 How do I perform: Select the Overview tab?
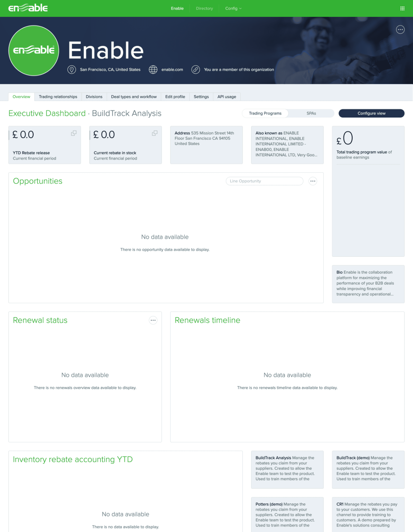point(21,97)
